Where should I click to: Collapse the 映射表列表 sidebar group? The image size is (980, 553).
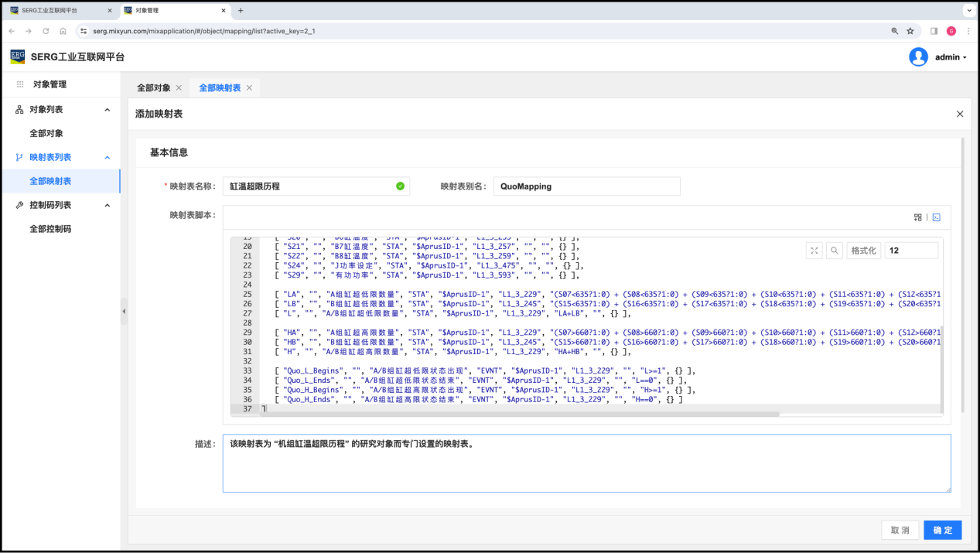pos(108,157)
